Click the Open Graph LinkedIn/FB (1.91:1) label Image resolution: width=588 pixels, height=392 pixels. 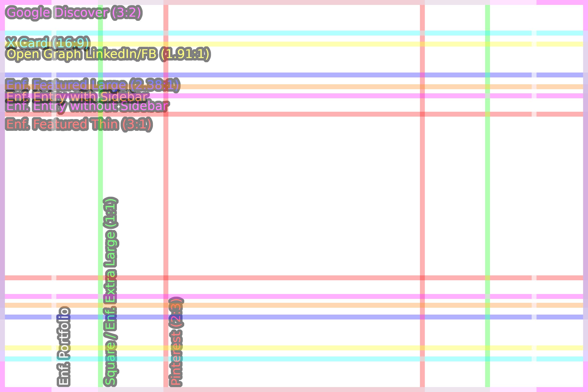click(108, 54)
